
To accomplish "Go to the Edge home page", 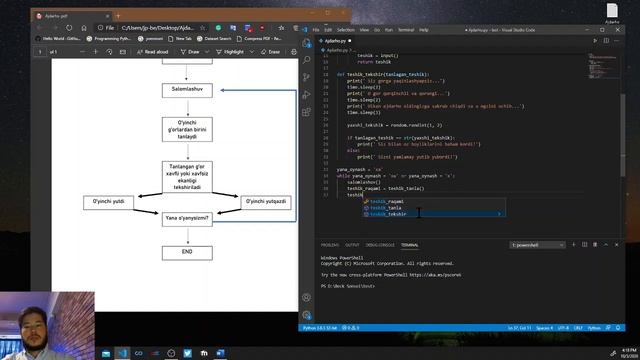I will tap(84, 28).
